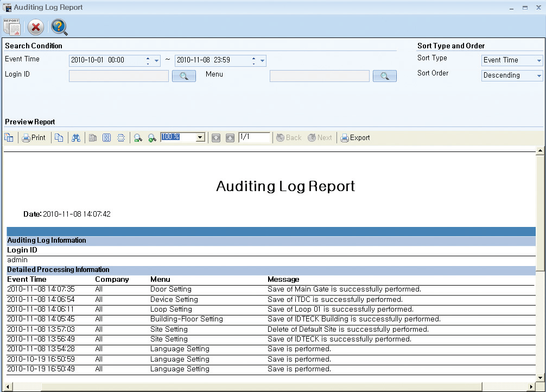Click the copy icon in preview toolbar
546x392 pixels.
[x=59, y=138]
